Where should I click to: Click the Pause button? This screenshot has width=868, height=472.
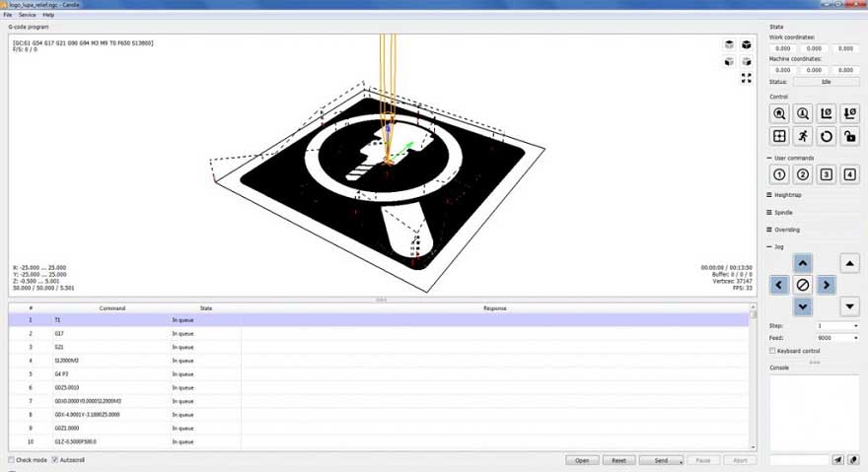(703, 460)
